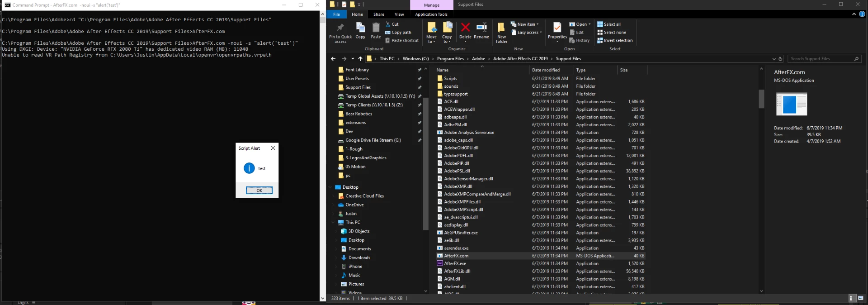Click Program Files in breadcrumb path
The width and height of the screenshot is (868, 305).
coord(450,59)
